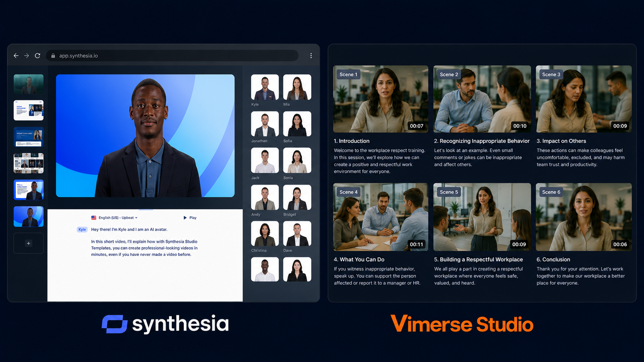Viewport: 644px width, 362px height.
Task: Click the Kyle speaker tag in the script
Action: [x=82, y=230]
